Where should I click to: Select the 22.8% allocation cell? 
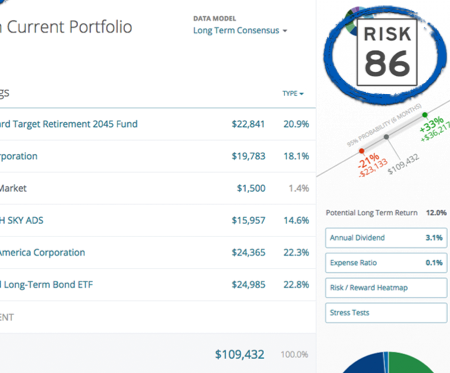point(296,285)
